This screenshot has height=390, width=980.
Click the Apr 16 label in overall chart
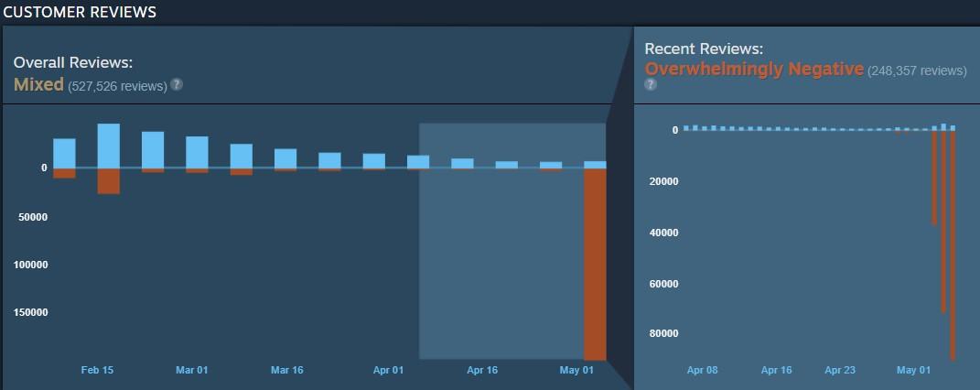click(x=482, y=370)
